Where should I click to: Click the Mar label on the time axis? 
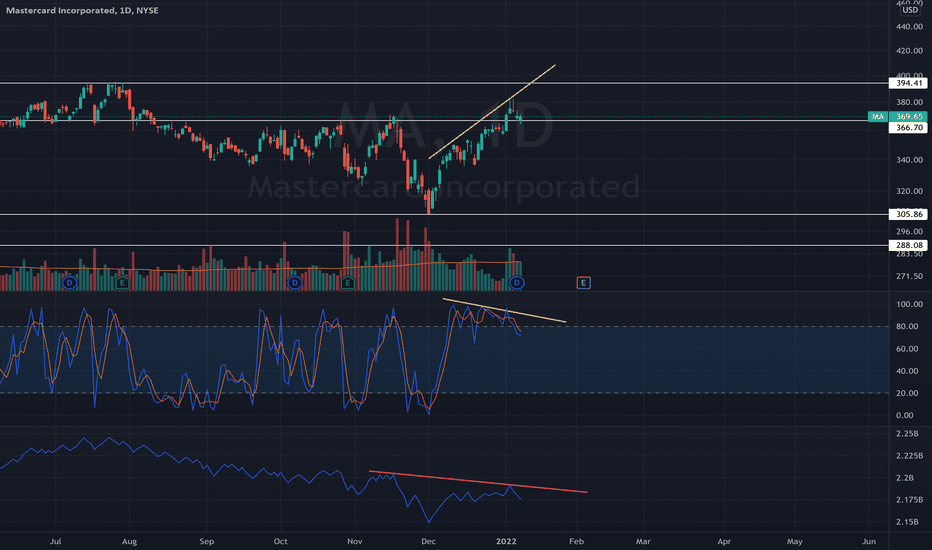tap(643, 541)
